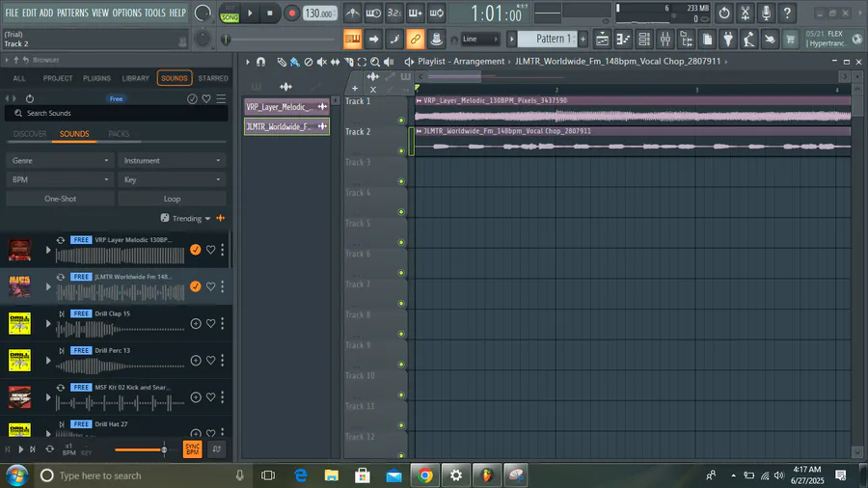Image resolution: width=868 pixels, height=488 pixels.
Task: Expand the Key filter dropdown
Action: (x=173, y=179)
